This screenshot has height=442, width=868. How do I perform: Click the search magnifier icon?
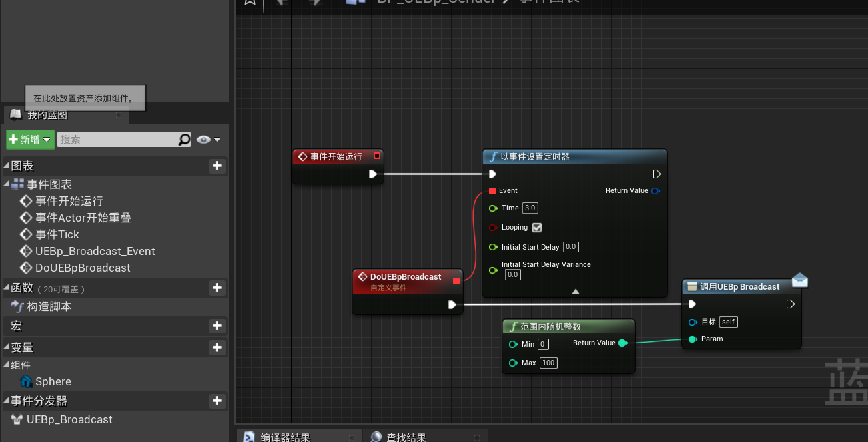(x=185, y=140)
